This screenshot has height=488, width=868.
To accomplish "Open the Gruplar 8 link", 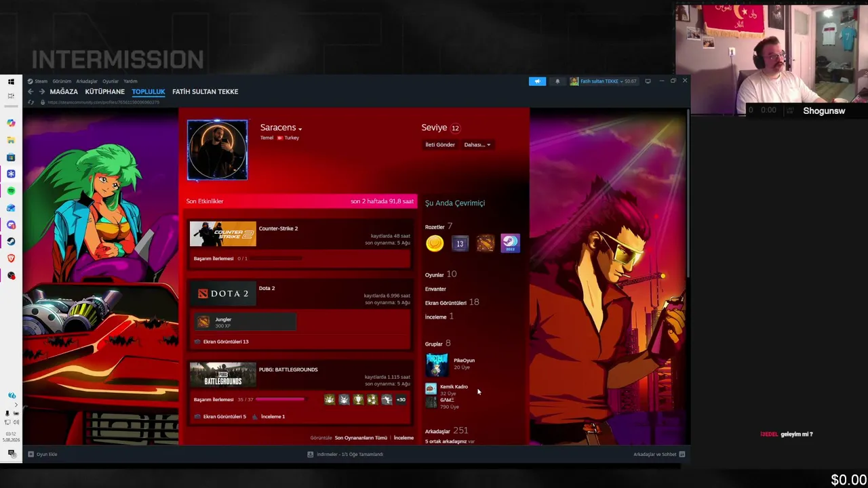I will point(438,344).
